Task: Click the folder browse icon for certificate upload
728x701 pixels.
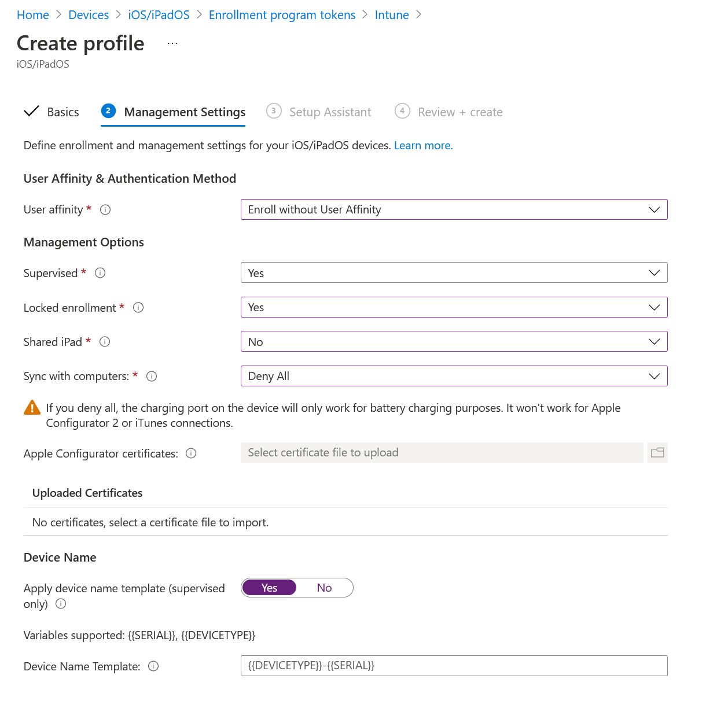Action: 657,453
